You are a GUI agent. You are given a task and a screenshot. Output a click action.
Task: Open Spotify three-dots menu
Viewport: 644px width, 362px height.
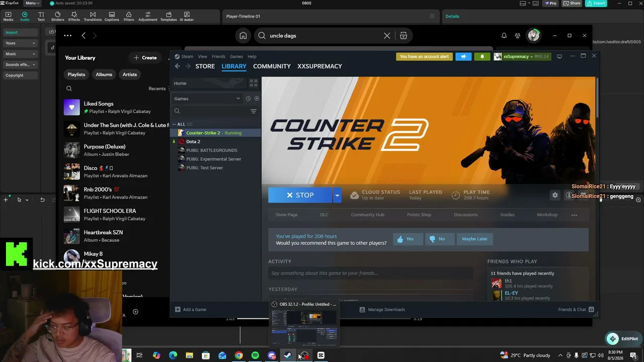tap(67, 36)
